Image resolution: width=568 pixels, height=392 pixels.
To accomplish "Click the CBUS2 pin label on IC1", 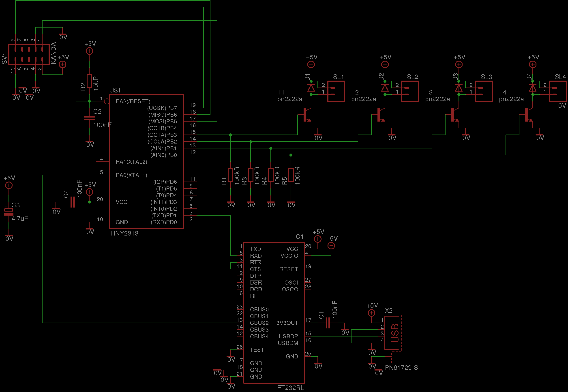I will [259, 323].
